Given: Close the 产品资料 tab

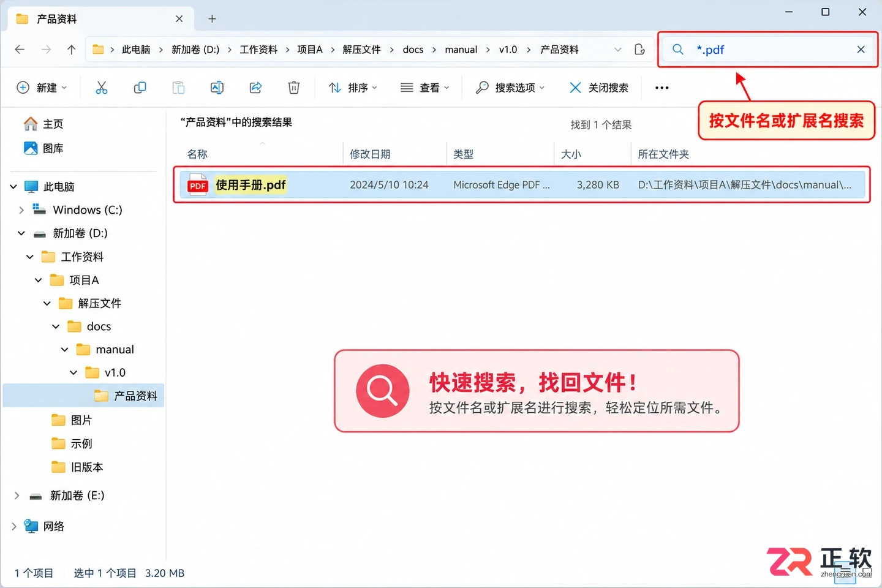Looking at the screenshot, I should [x=179, y=19].
